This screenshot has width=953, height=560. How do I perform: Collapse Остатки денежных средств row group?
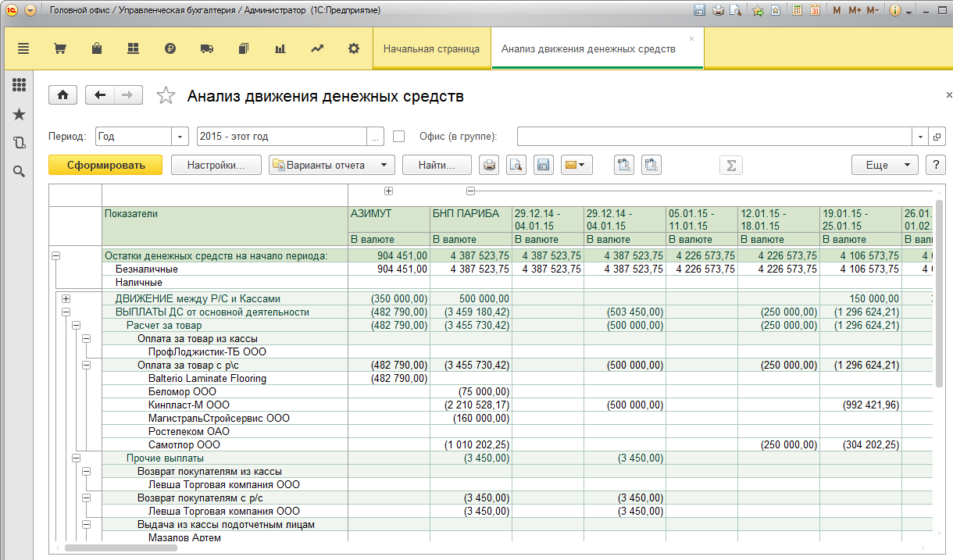(55, 255)
